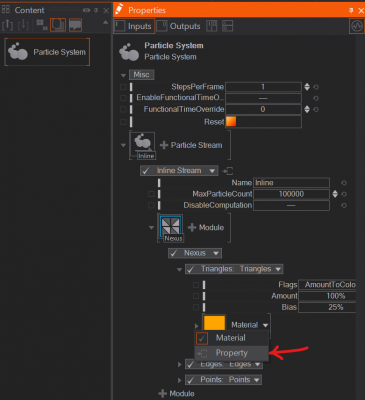Select the Inline particle stream thumbnail
The image size is (365, 400).
click(143, 145)
